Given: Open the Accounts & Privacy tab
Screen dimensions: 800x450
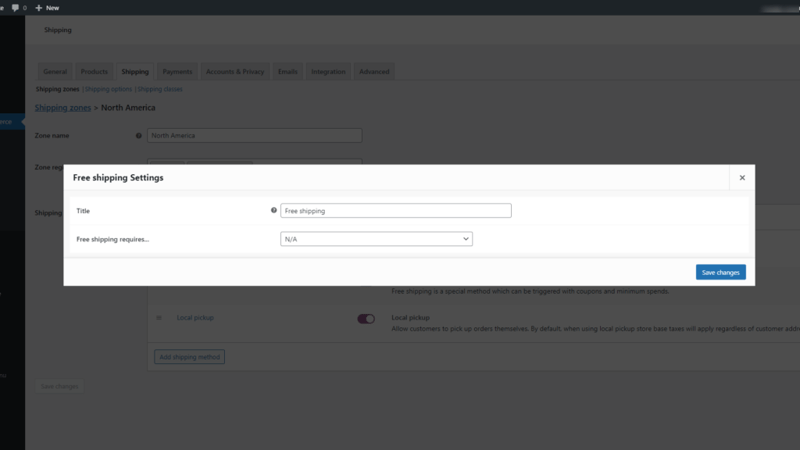Looking at the screenshot, I should tap(235, 71).
